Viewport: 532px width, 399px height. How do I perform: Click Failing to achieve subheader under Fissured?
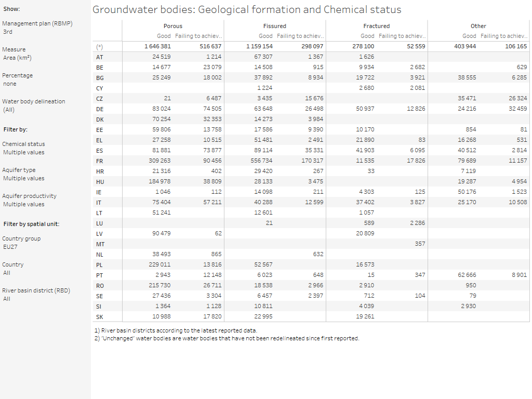tap(300, 36)
